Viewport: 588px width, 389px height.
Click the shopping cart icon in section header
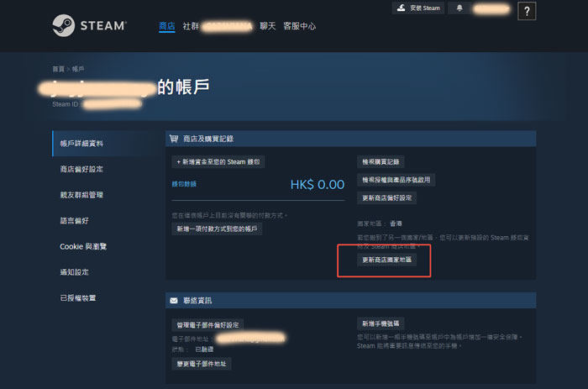pos(174,139)
